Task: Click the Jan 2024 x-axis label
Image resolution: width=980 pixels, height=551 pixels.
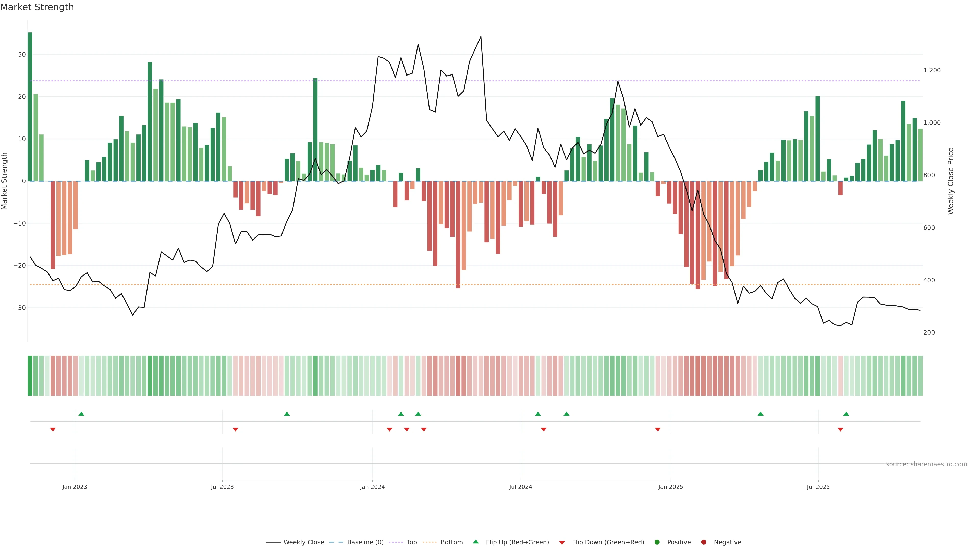Action: (x=372, y=487)
